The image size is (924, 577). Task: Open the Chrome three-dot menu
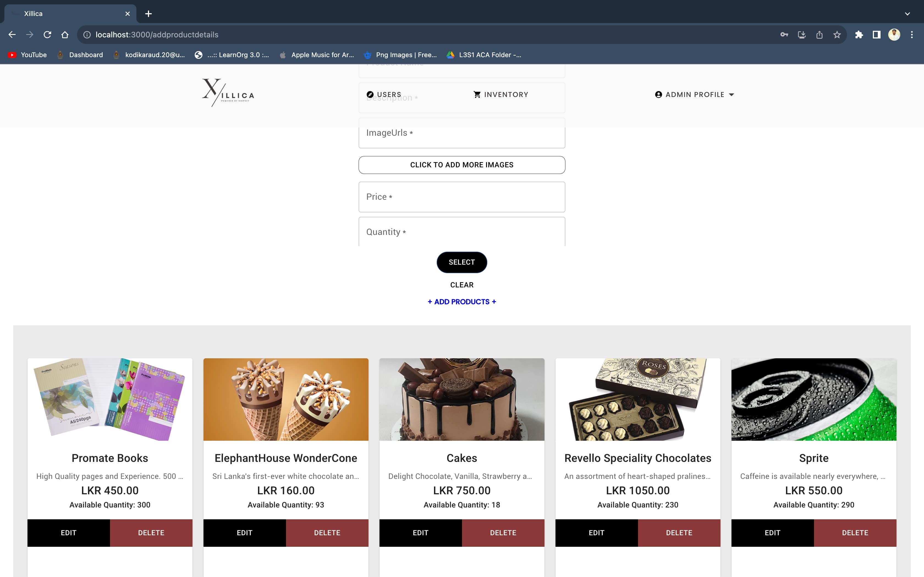pos(912,35)
